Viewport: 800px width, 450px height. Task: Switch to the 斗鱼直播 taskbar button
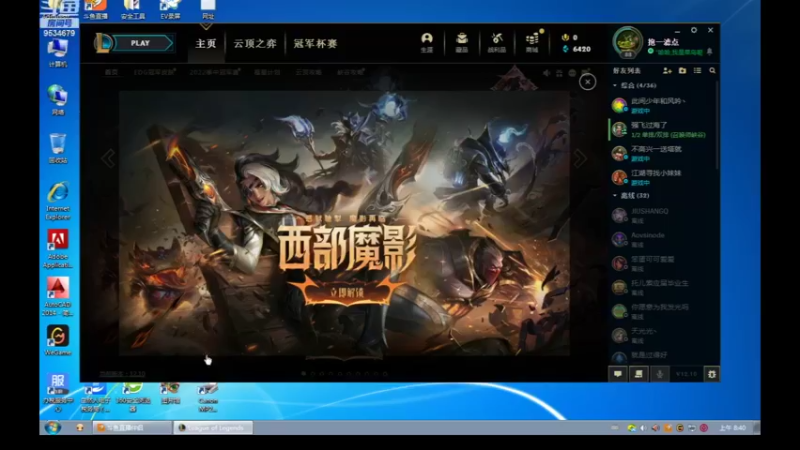pyautogui.click(x=133, y=428)
